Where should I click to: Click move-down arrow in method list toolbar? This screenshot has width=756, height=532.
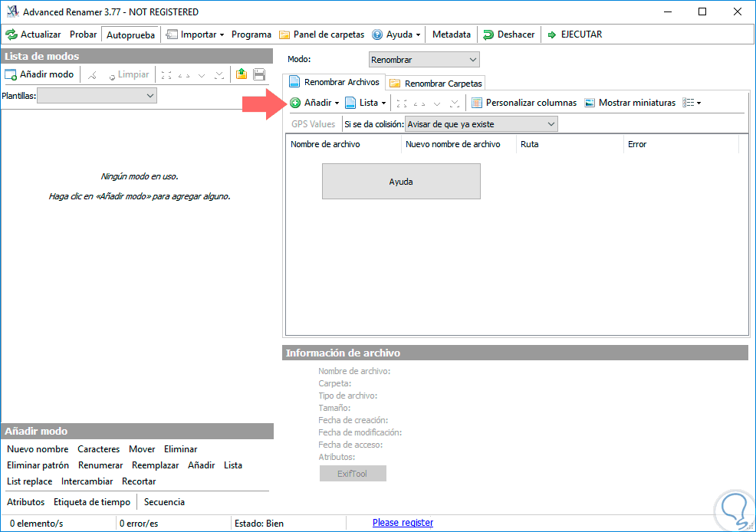pyautogui.click(x=202, y=75)
